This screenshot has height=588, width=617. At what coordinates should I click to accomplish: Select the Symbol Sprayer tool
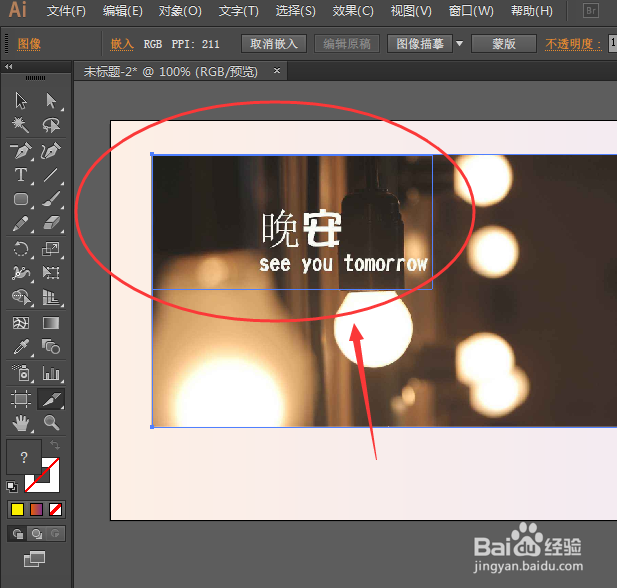pos(21,373)
